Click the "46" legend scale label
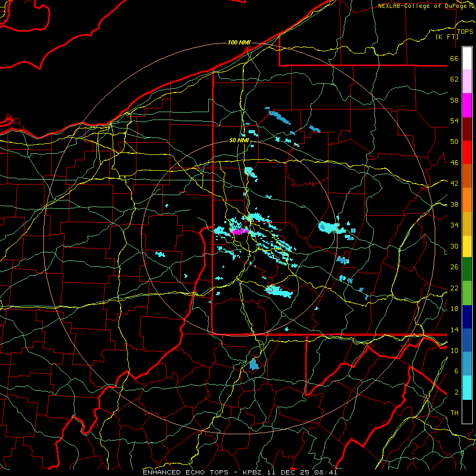Screen dimensions: 476x476 (454, 163)
